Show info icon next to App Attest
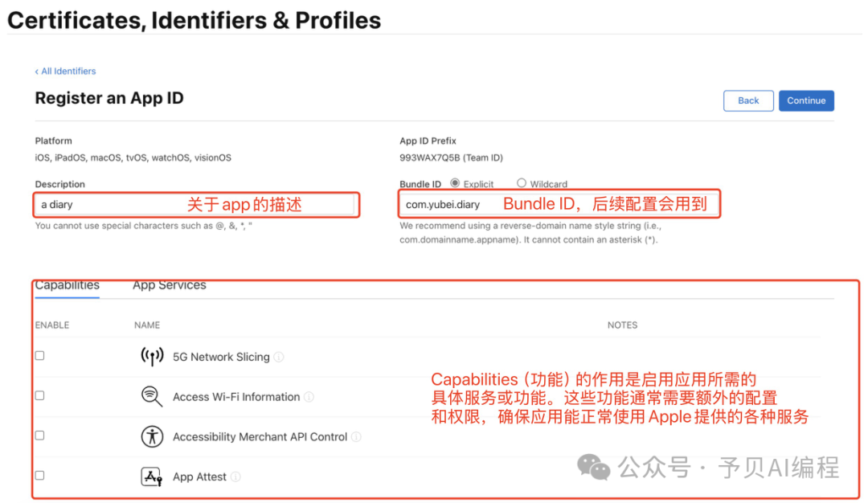Screen dimensions: 868x503 tap(235, 477)
